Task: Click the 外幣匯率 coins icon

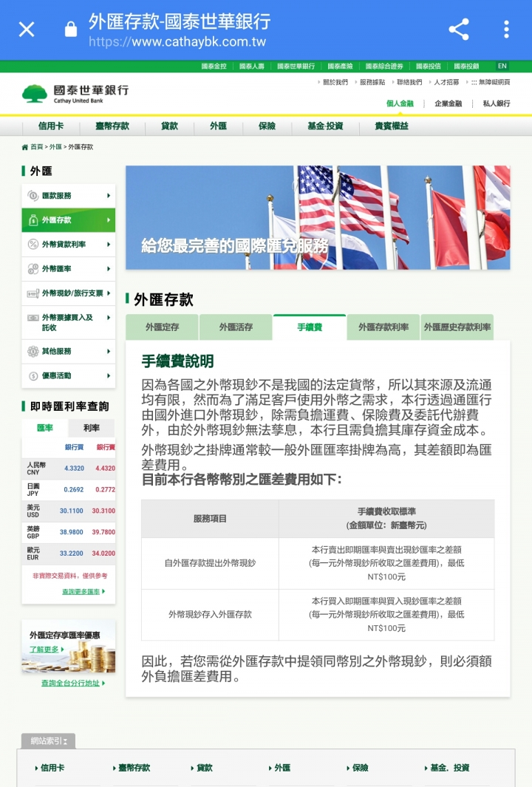Action: click(33, 269)
